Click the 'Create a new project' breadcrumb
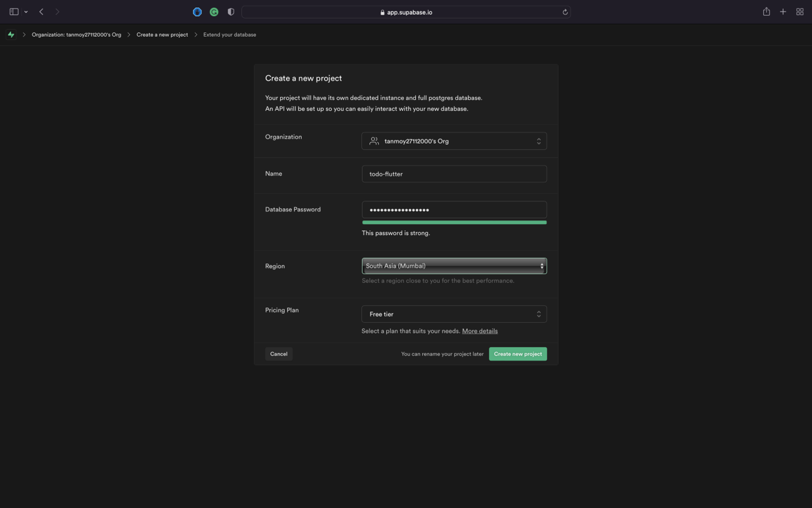The width and height of the screenshot is (812, 508). click(x=162, y=35)
